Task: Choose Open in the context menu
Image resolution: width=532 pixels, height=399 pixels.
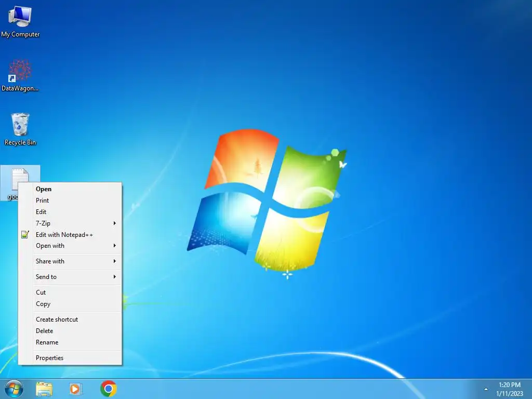Action: tap(70, 189)
